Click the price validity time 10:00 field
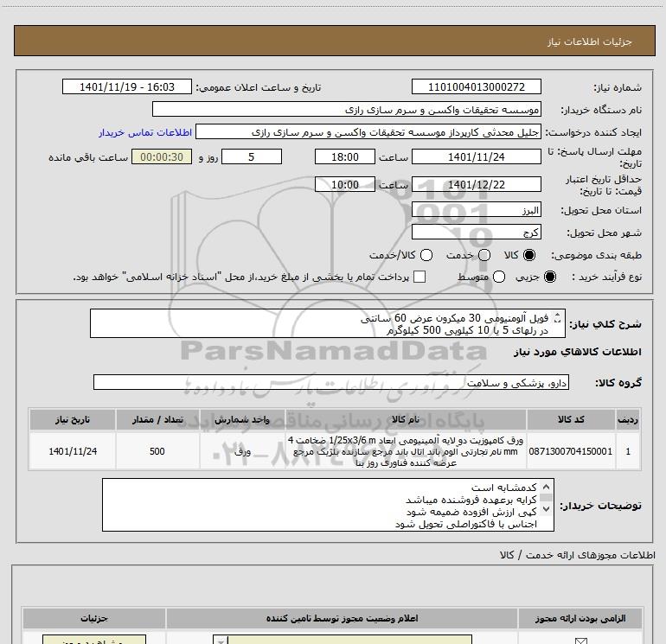 (345, 184)
